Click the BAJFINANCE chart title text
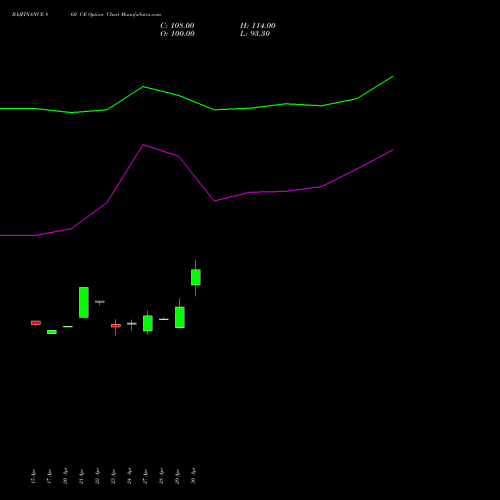Viewport: 500px width, 500px height. (86, 15)
